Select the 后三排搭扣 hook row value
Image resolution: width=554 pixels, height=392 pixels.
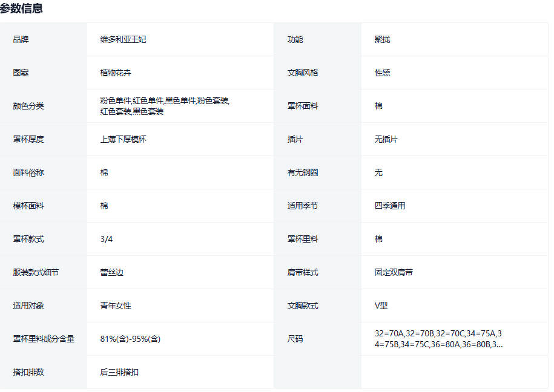click(119, 372)
